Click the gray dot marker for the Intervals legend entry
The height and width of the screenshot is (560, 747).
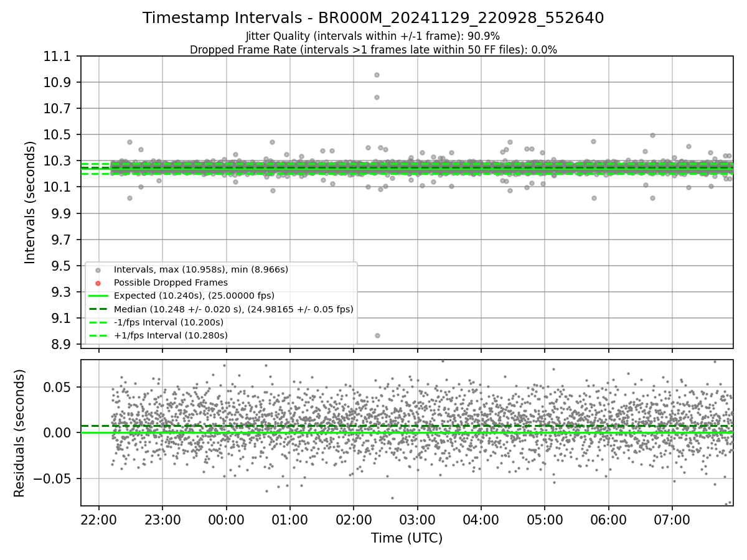click(98, 270)
